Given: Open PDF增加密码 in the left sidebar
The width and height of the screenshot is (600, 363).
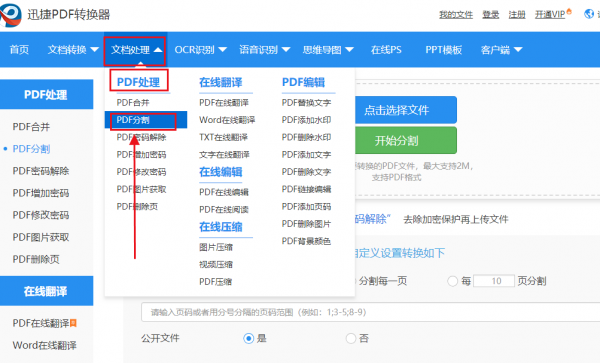Looking at the screenshot, I should coord(41,193).
